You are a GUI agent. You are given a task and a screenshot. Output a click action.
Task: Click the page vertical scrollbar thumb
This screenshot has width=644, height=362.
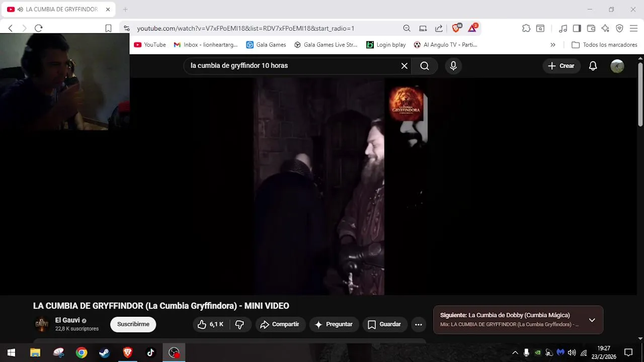point(640,95)
